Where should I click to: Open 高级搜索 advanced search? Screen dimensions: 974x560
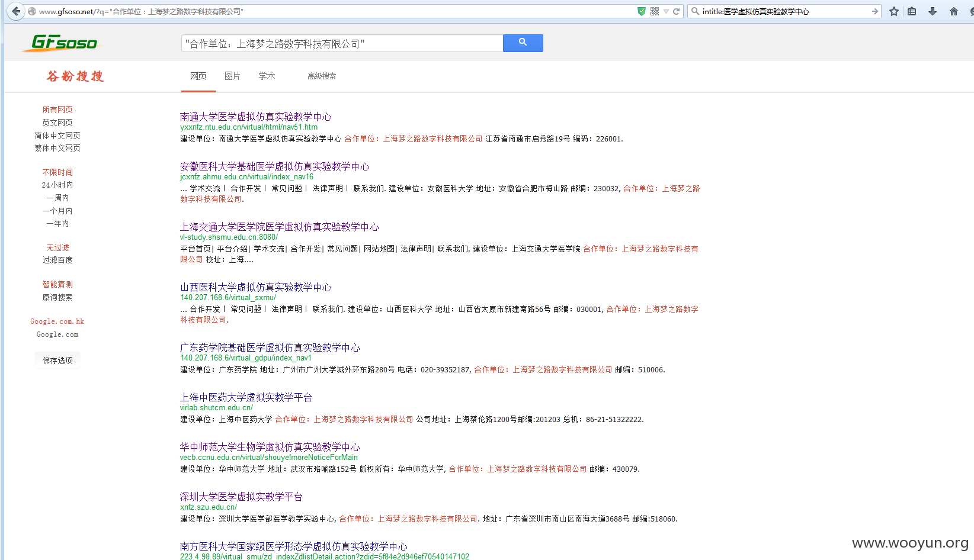point(322,76)
